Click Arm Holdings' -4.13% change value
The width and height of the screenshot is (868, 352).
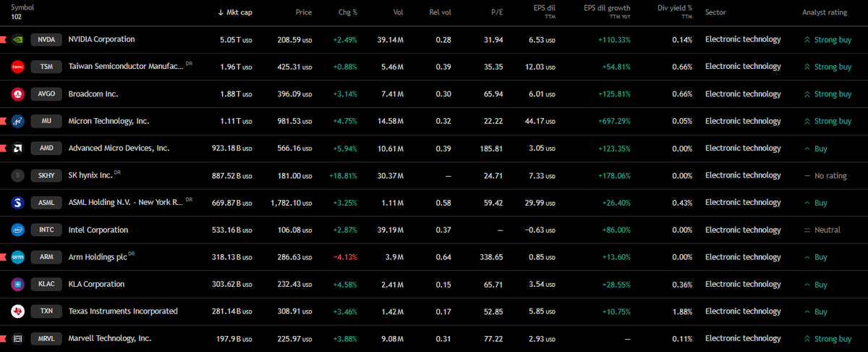[345, 257]
